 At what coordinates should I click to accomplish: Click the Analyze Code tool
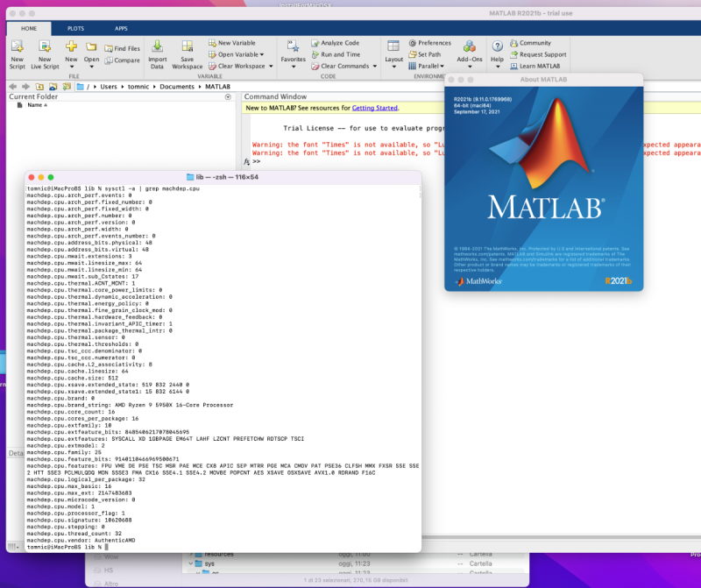(x=339, y=43)
